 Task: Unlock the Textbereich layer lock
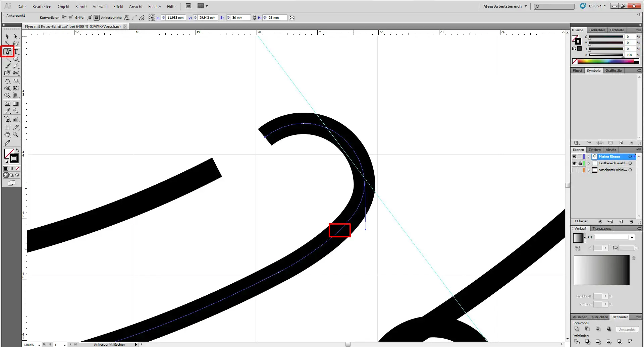click(x=580, y=163)
